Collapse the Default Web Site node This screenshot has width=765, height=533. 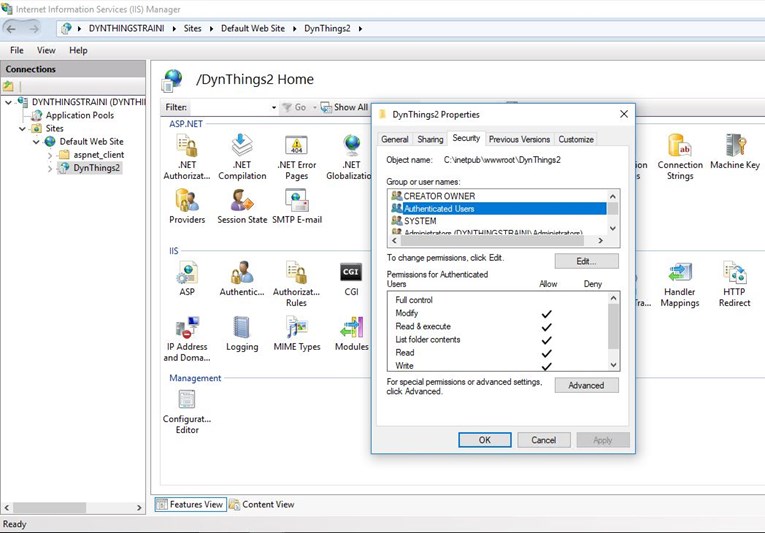point(36,142)
